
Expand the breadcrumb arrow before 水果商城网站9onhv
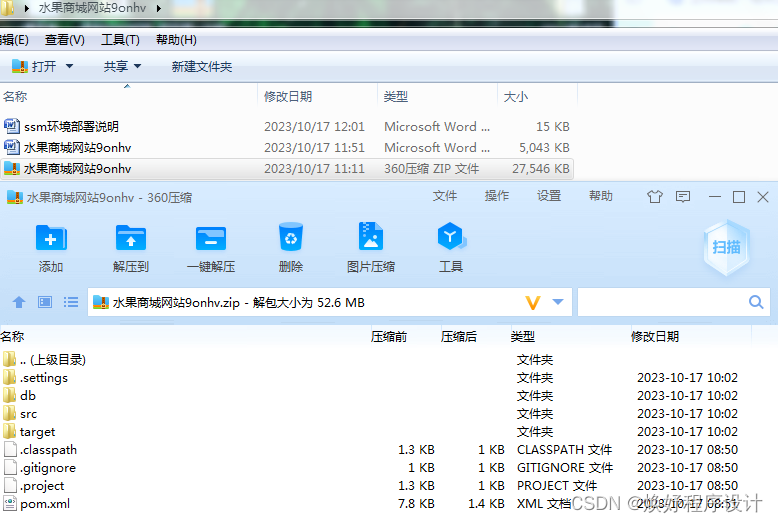pos(27,8)
